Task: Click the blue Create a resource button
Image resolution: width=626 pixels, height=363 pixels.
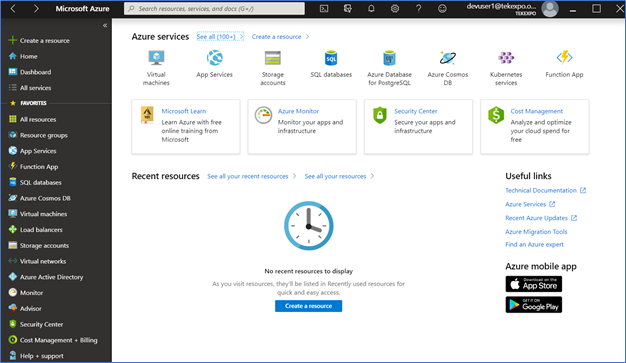Action: tap(308, 306)
